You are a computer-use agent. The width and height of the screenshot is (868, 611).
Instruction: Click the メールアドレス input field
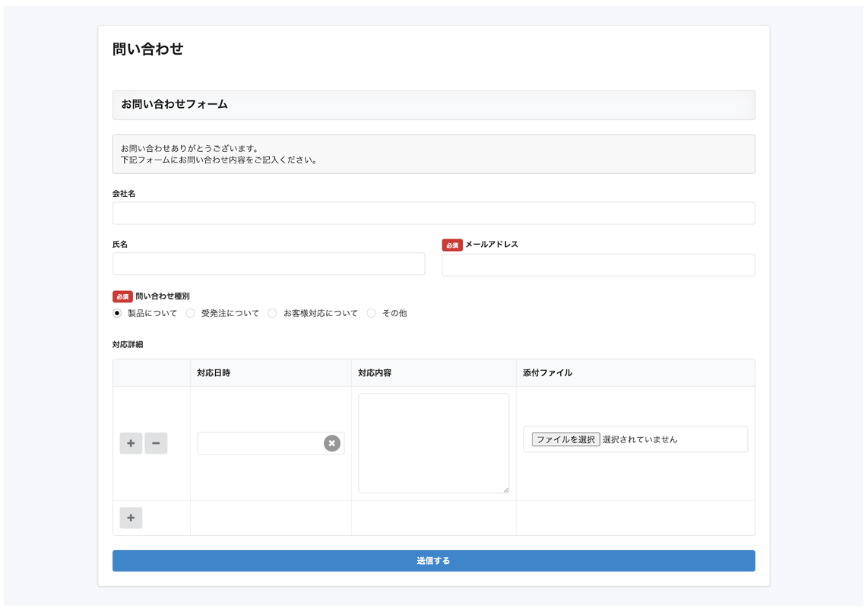click(x=598, y=265)
